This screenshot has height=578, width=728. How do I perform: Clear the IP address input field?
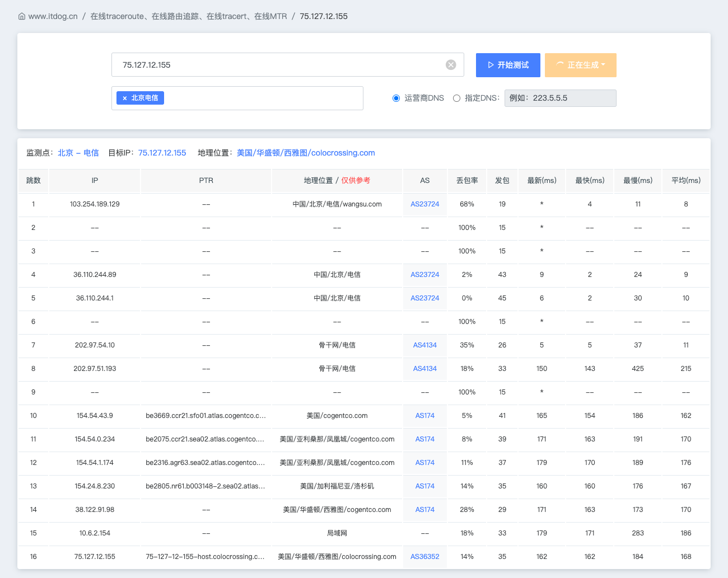click(451, 65)
